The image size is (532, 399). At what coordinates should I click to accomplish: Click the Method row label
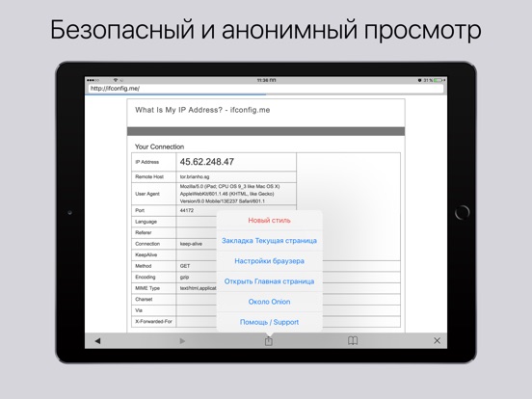[144, 266]
